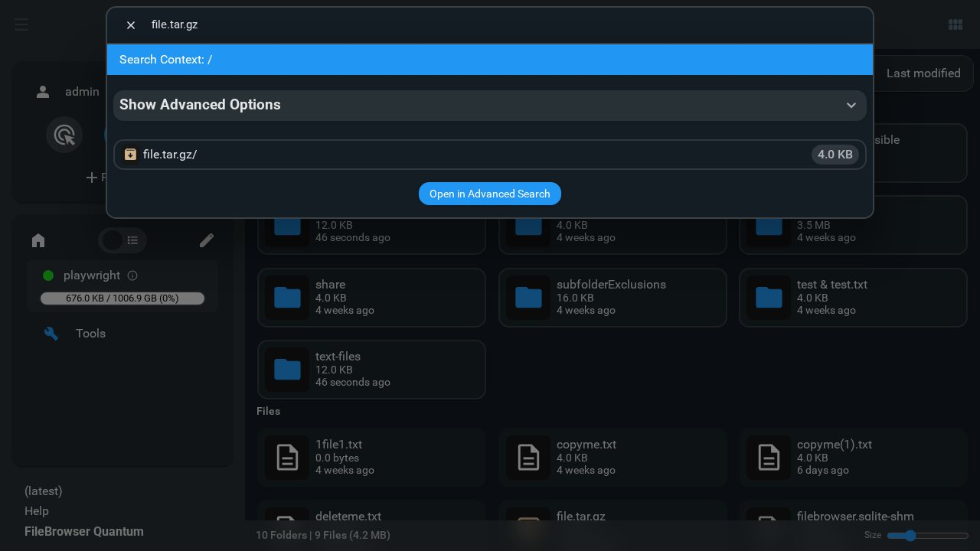Select copyme.txt file
The width and height of the screenshot is (980, 551).
pos(612,458)
